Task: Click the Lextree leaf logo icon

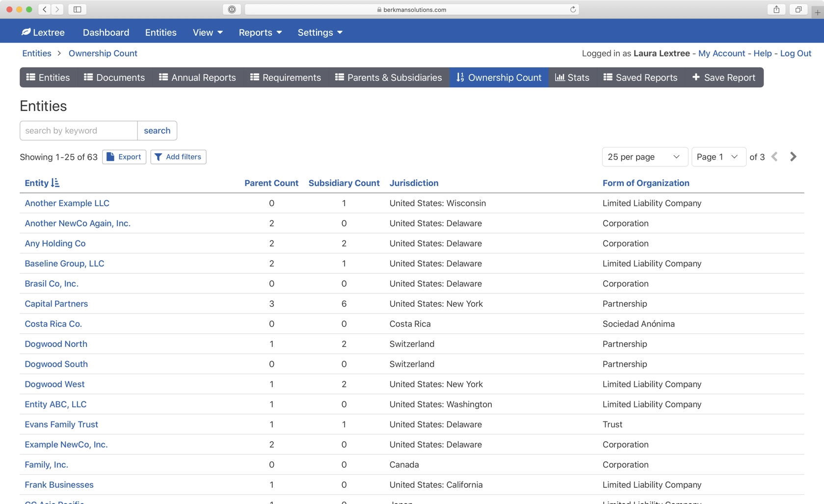Action: [26, 32]
